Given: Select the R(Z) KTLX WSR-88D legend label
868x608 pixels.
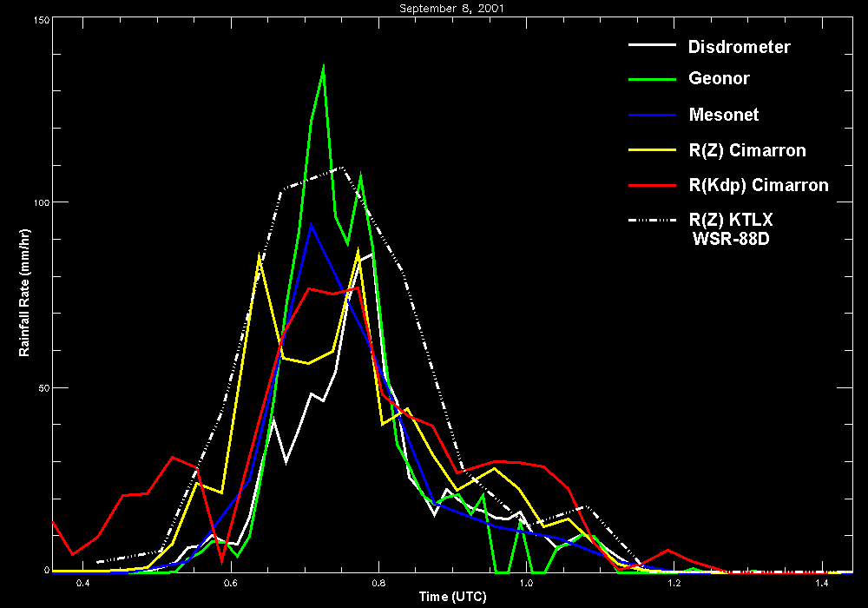Looking at the screenshot, I should click(730, 229).
